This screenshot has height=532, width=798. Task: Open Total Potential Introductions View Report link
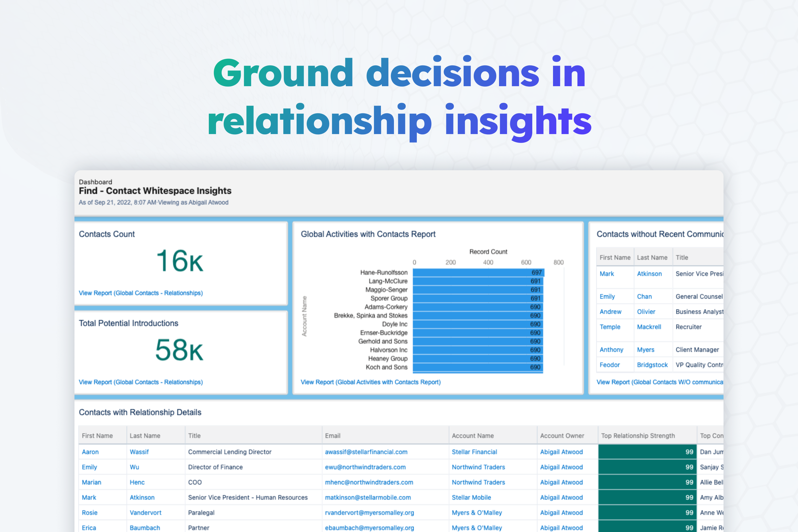tap(140, 382)
